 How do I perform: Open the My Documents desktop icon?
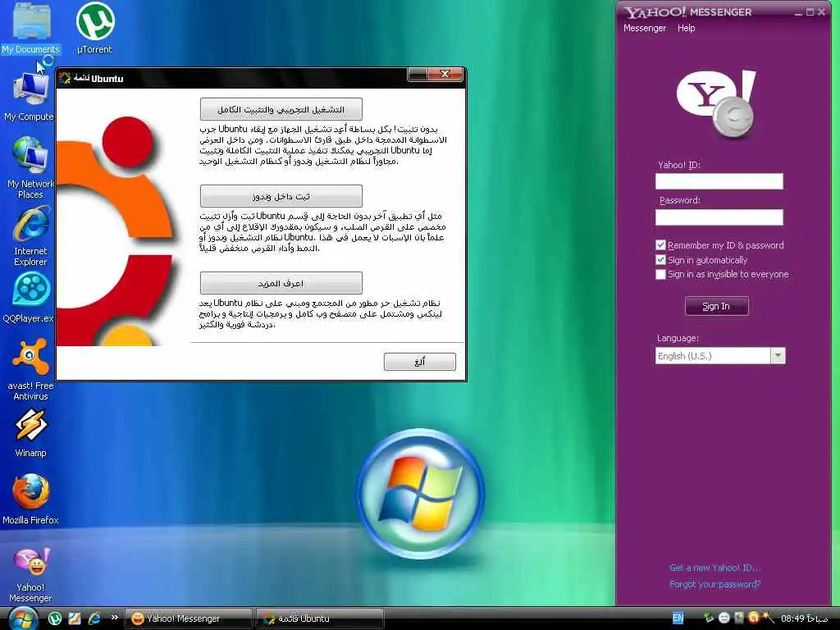pos(30,28)
